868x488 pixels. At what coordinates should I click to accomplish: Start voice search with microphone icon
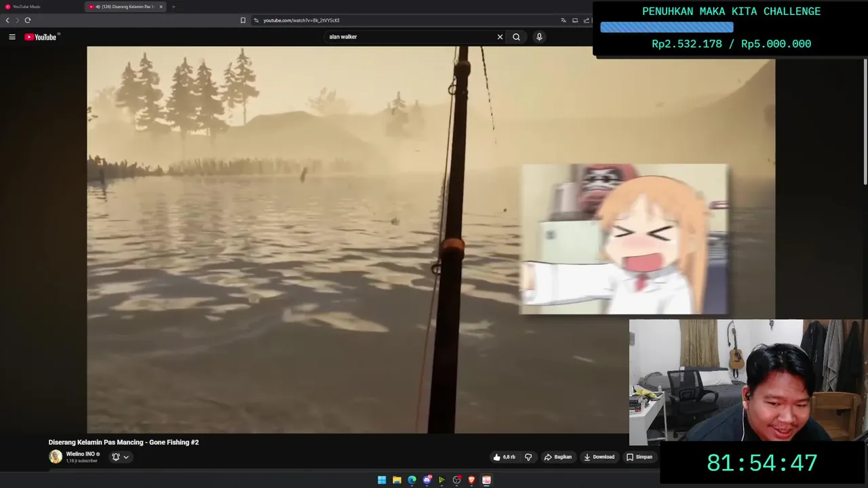point(539,37)
